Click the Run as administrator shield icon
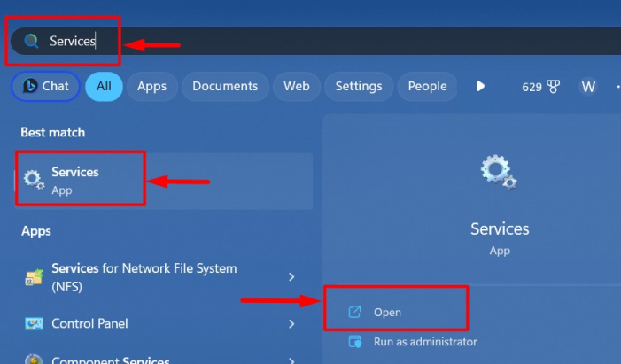The width and height of the screenshot is (621, 364). point(355,342)
